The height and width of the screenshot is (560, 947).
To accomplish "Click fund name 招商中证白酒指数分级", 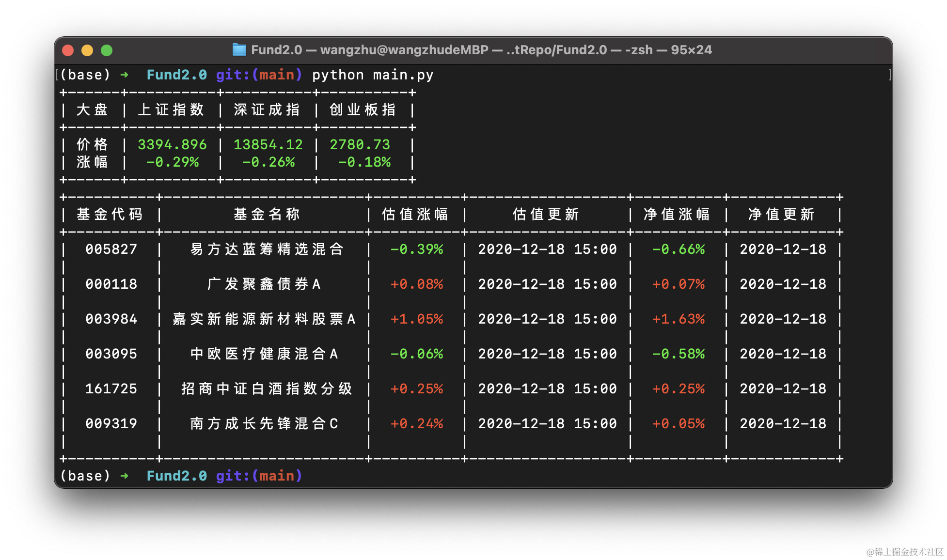I will click(266, 389).
